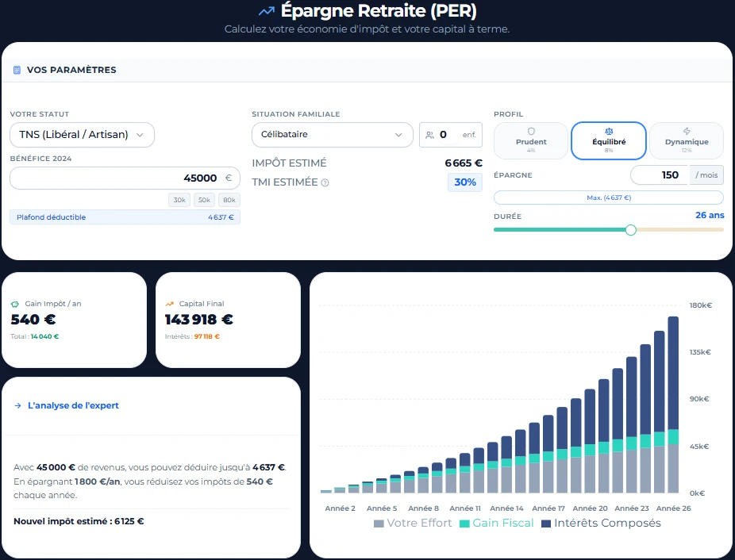Click the people icon in the children field

click(x=429, y=135)
